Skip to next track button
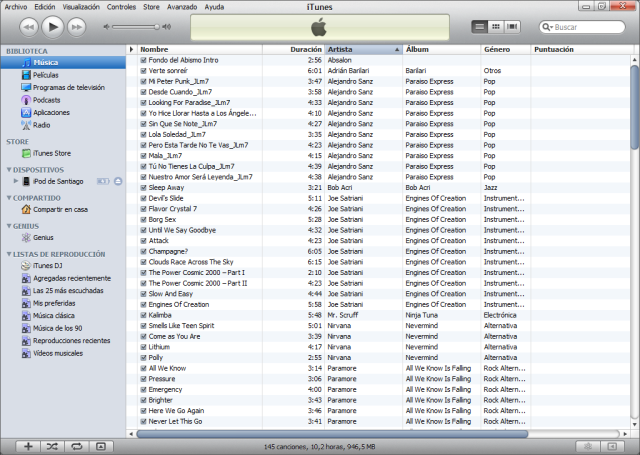 coord(77,27)
